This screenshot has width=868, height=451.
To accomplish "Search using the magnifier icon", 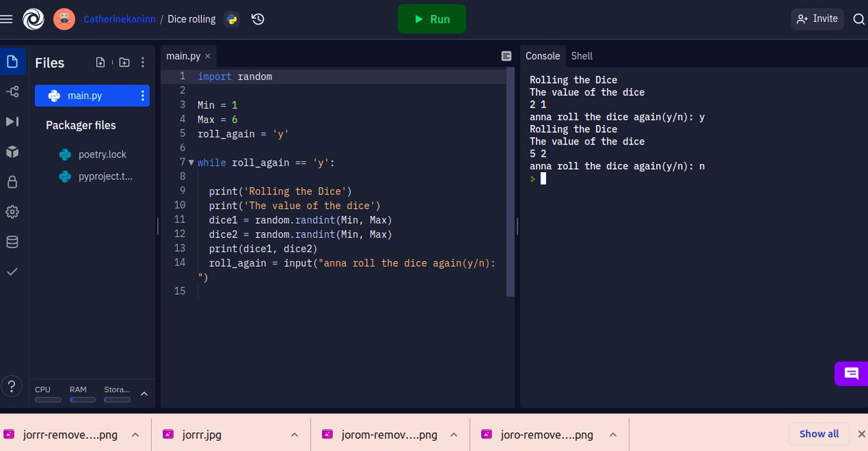I will coord(859,20).
